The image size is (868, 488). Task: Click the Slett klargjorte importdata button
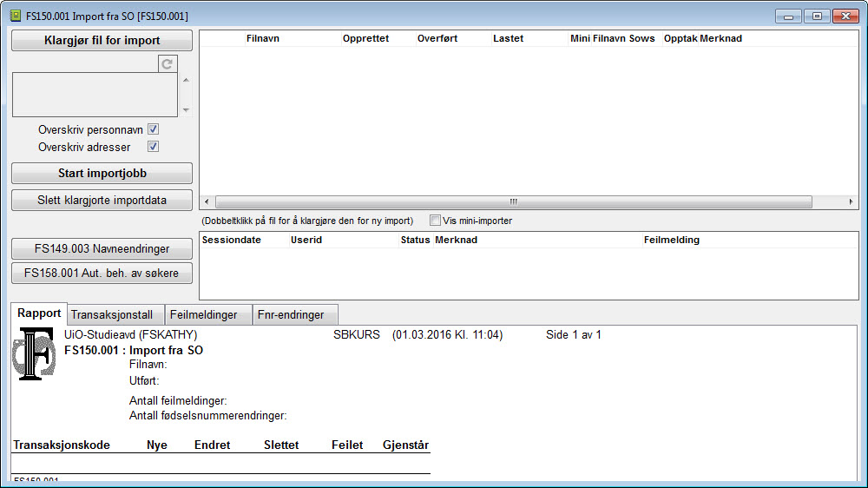point(102,200)
